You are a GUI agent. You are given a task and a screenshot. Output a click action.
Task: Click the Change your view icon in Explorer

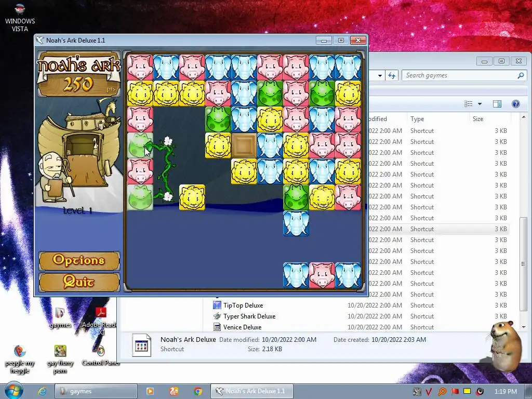point(468,104)
